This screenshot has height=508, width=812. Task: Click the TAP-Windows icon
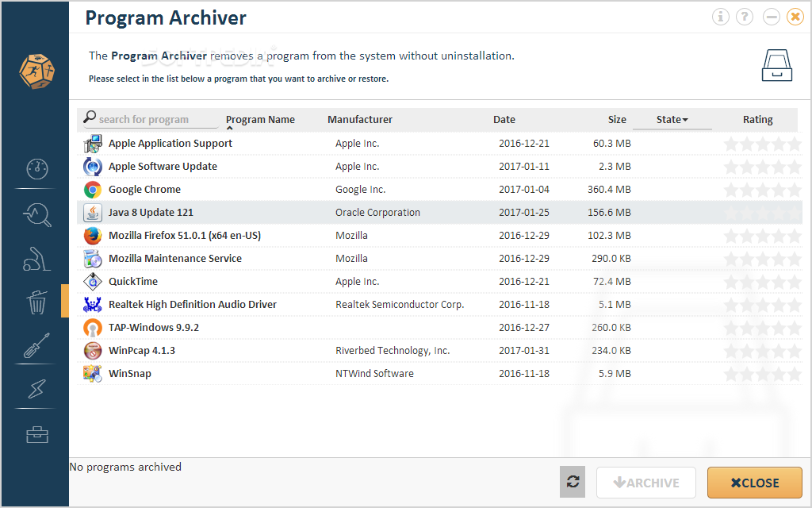click(93, 328)
